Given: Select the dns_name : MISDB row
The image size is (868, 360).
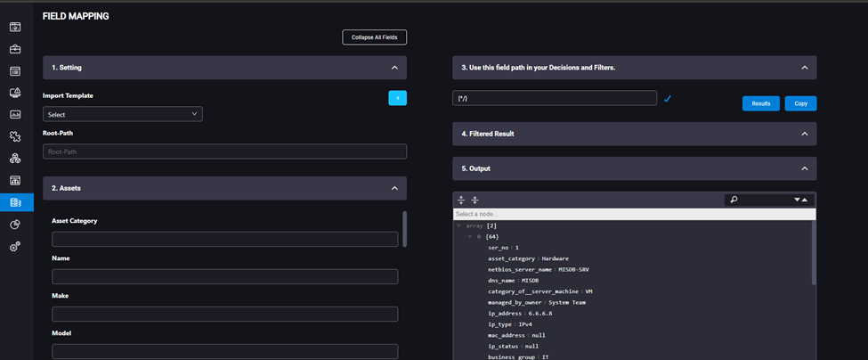Looking at the screenshot, I should pyautogui.click(x=513, y=281).
